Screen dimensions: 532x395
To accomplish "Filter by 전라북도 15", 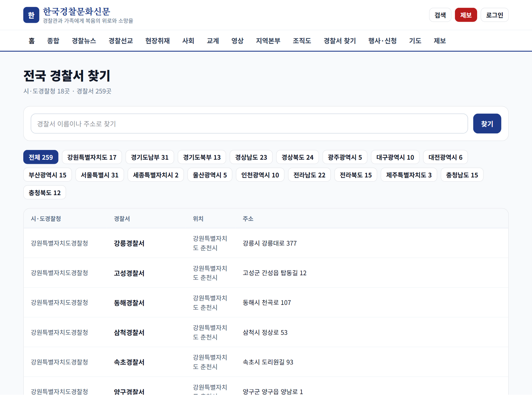I will [x=356, y=175].
